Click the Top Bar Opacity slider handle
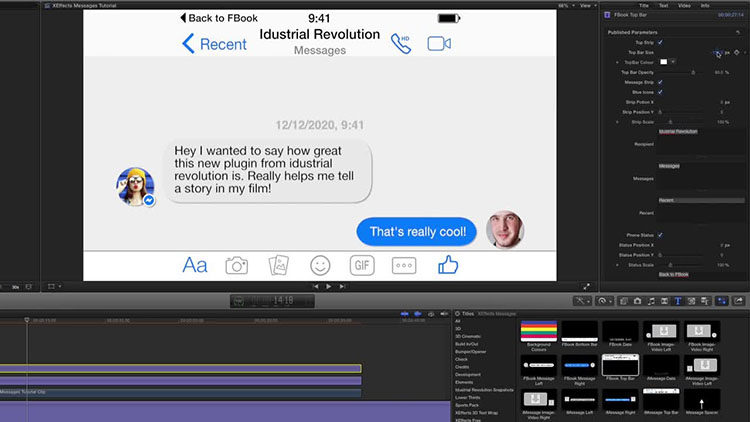 (693, 73)
